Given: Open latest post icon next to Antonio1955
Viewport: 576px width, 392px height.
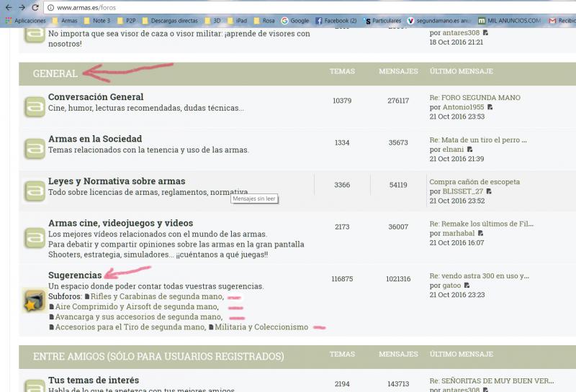Looking at the screenshot, I should click(490, 107).
